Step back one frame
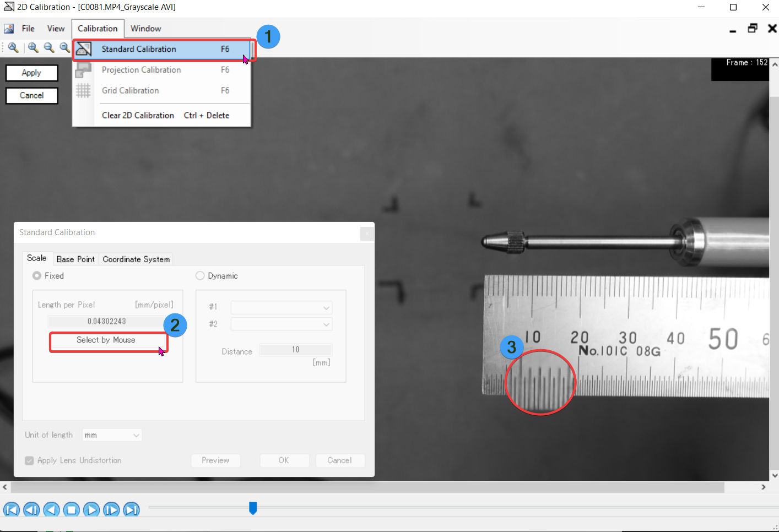779x532 pixels. (31, 509)
